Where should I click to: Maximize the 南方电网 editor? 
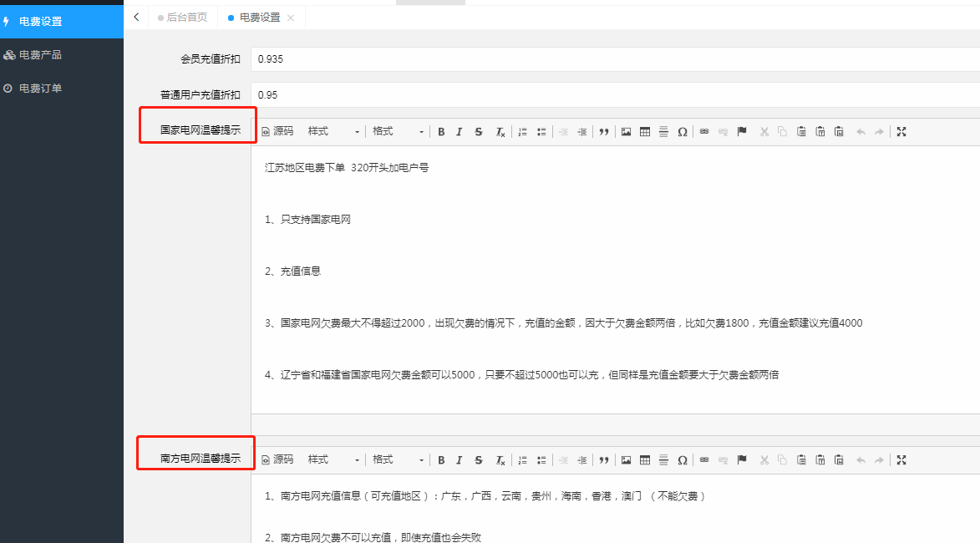(x=901, y=460)
